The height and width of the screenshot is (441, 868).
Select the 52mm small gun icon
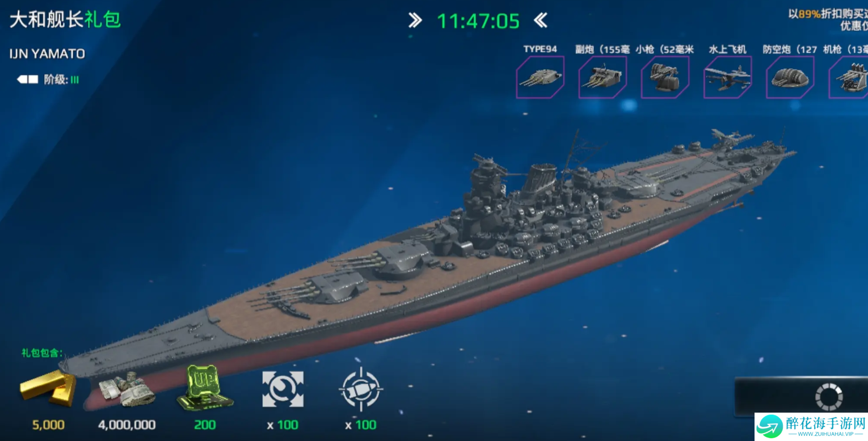665,77
